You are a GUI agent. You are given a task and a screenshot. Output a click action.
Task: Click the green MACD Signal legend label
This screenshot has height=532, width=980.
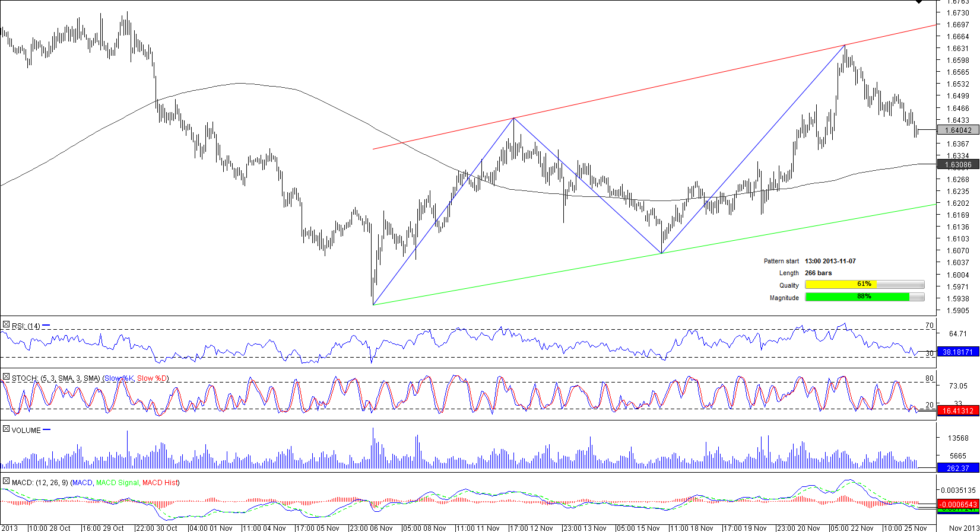coord(118,483)
